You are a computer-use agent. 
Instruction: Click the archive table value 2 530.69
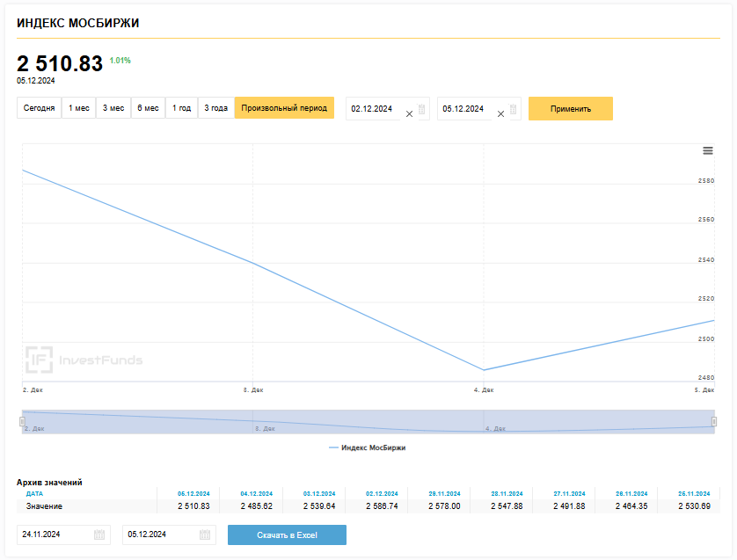point(694,506)
